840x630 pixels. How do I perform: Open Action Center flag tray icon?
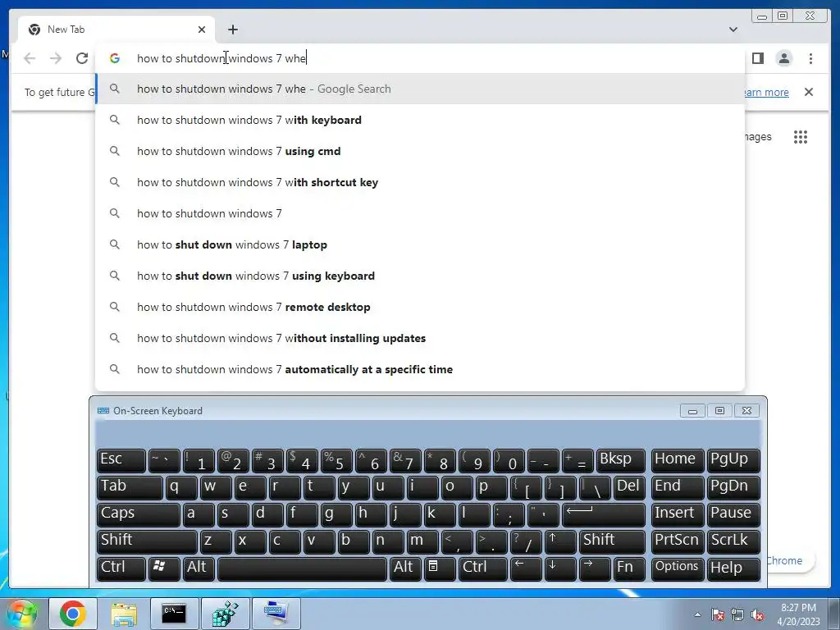tap(718, 614)
